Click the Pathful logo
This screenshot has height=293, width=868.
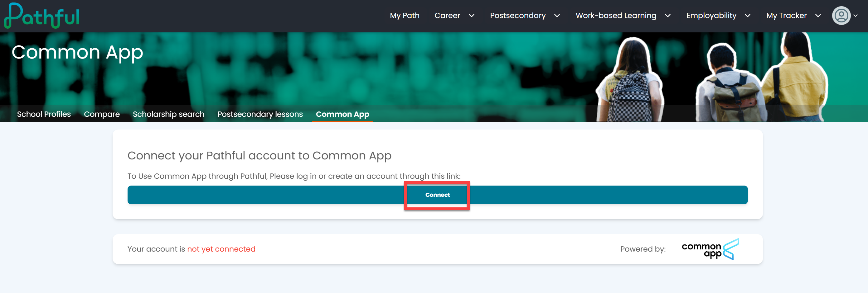pos(42,16)
